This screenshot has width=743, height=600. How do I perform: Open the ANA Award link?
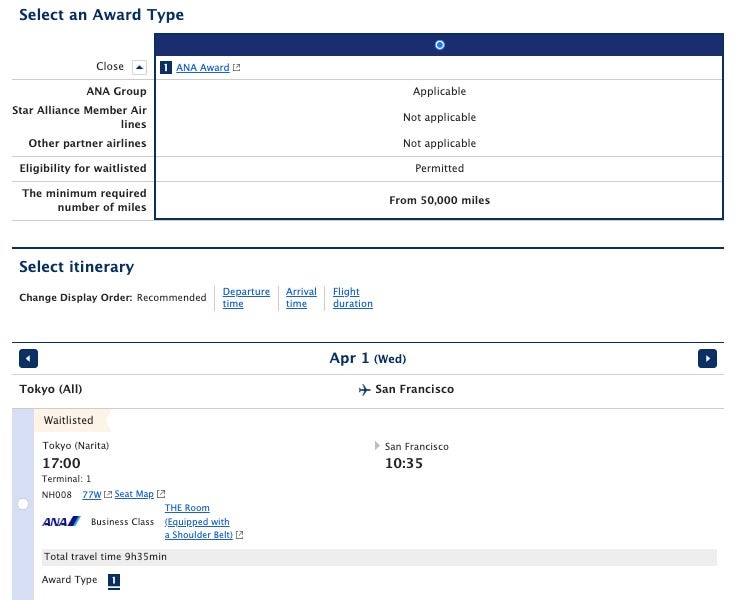tap(203, 68)
